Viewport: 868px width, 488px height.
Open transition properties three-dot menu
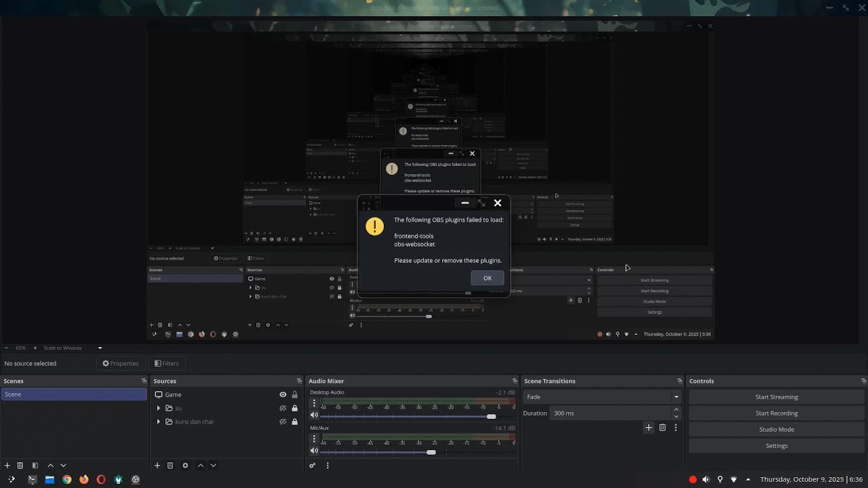[x=675, y=428]
